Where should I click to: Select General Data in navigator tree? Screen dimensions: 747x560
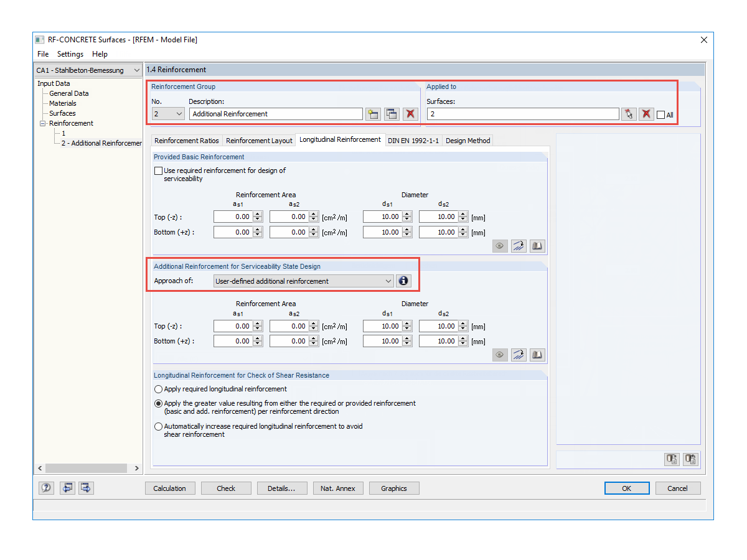[x=69, y=93]
